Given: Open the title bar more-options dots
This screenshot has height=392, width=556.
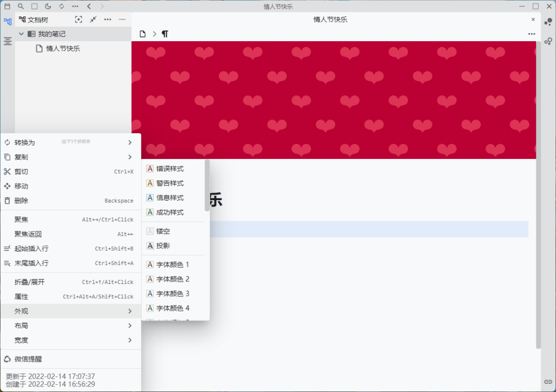Looking at the screenshot, I should point(75,6).
